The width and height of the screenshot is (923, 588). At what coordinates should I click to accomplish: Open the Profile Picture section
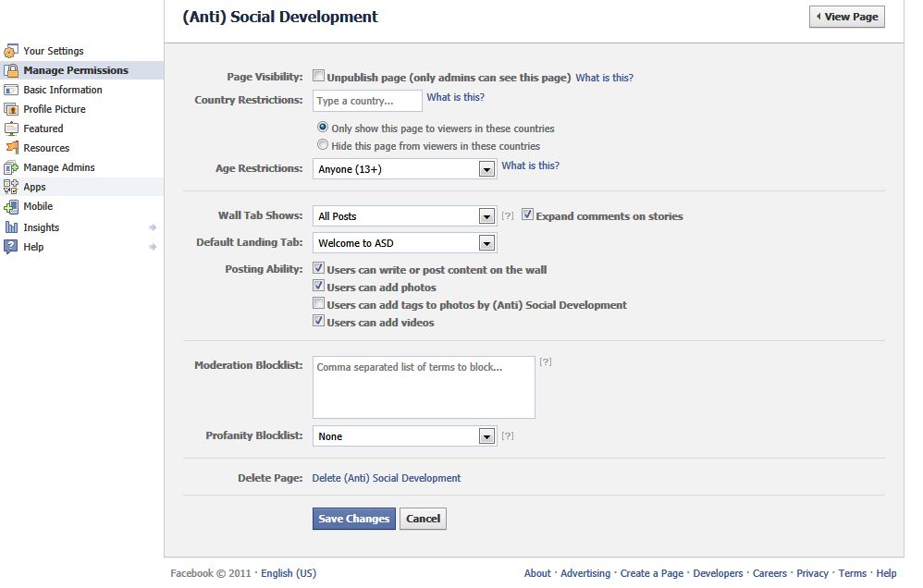coord(55,109)
